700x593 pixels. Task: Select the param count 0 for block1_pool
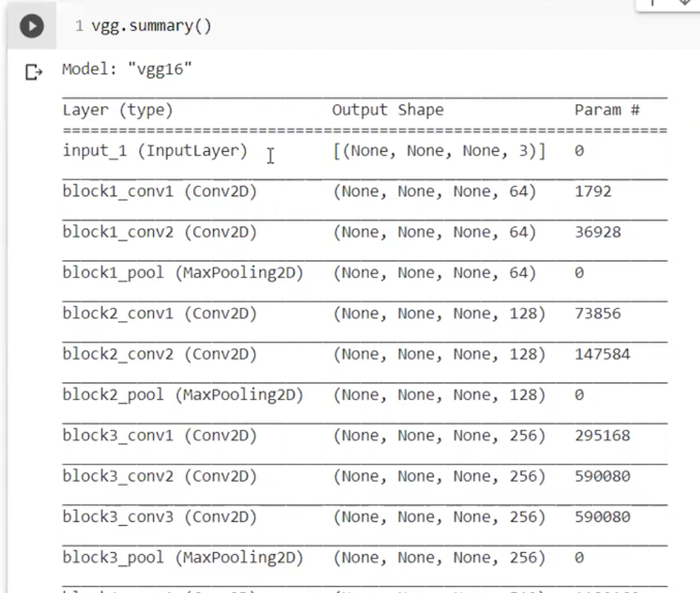(579, 272)
